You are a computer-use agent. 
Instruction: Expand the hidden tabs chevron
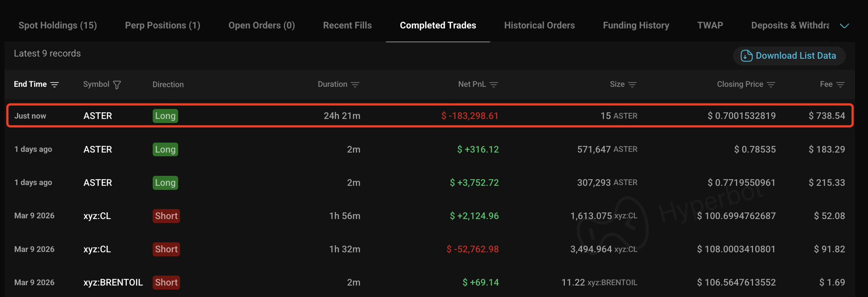pos(844,26)
